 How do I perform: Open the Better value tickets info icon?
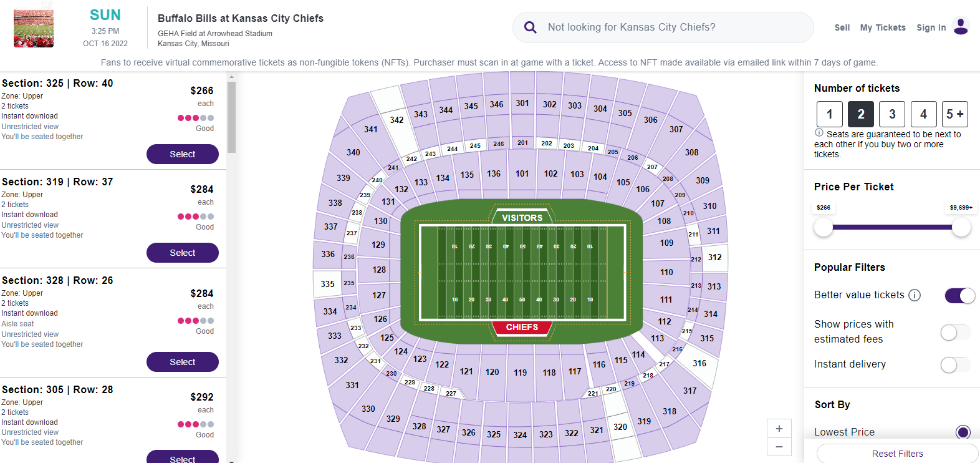point(915,295)
